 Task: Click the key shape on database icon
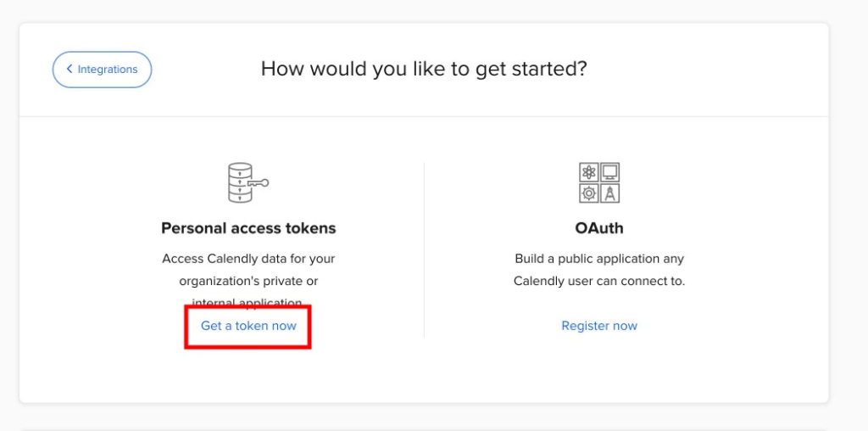[x=258, y=182]
